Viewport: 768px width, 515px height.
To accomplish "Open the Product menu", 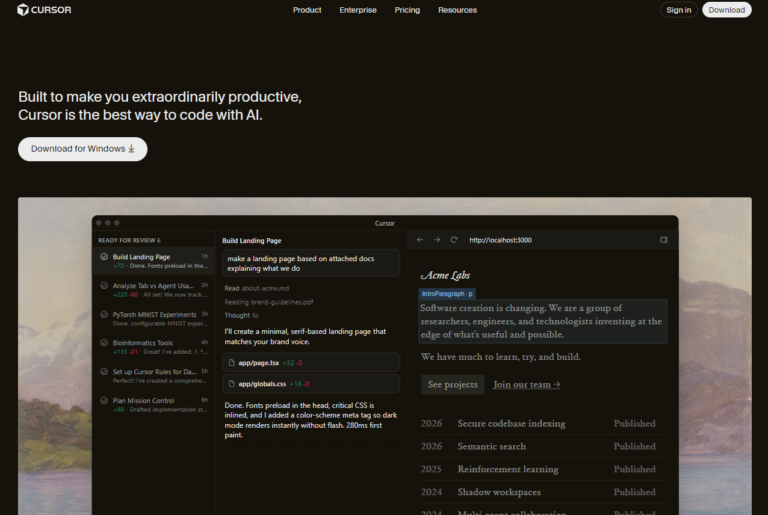I will [307, 10].
